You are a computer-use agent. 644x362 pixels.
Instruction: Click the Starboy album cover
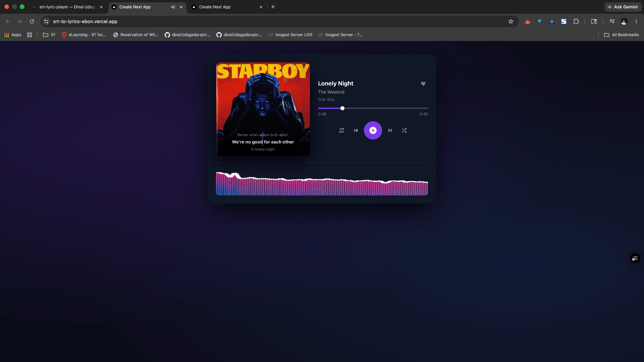tap(263, 109)
